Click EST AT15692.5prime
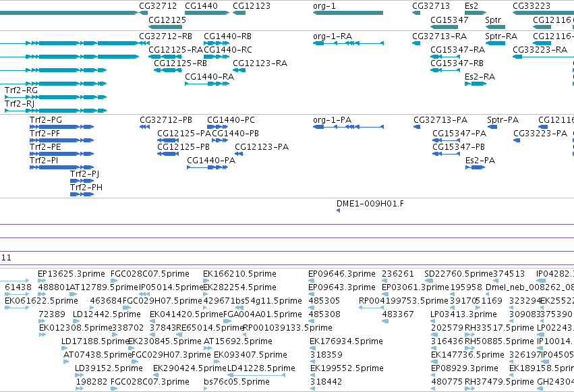The width and height of the screenshot is (574, 392). click(x=238, y=341)
